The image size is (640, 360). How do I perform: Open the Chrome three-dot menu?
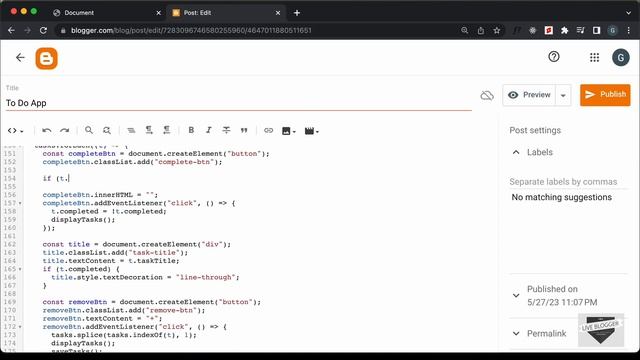pyautogui.click(x=628, y=31)
